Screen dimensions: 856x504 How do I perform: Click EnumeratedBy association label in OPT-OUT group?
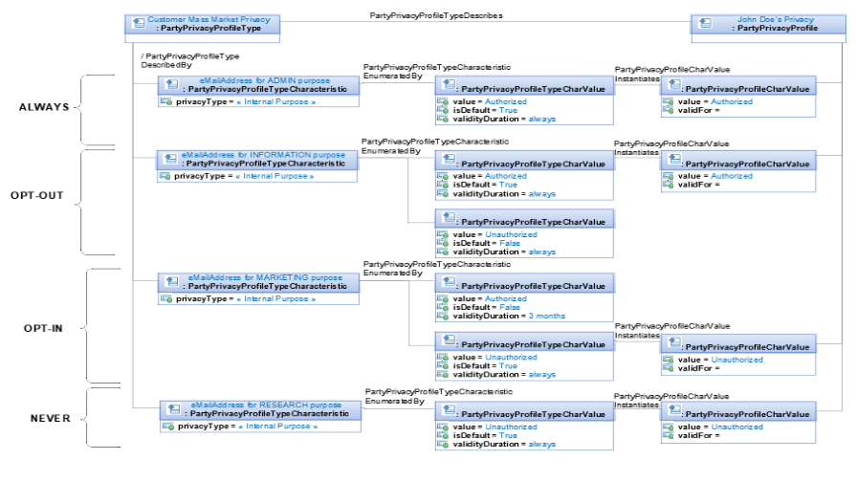[391, 150]
